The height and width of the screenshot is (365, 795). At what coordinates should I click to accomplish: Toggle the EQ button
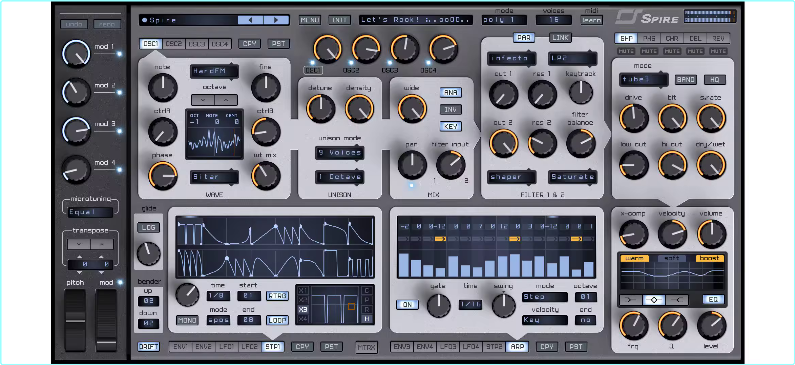click(x=713, y=300)
